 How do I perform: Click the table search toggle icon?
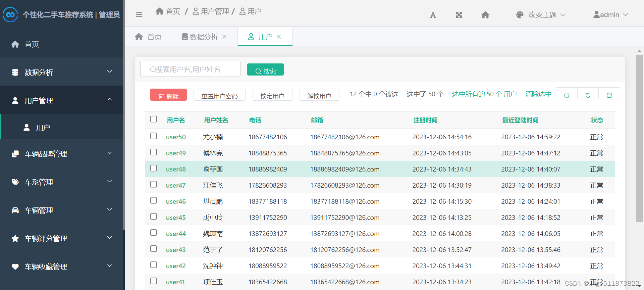567,95
